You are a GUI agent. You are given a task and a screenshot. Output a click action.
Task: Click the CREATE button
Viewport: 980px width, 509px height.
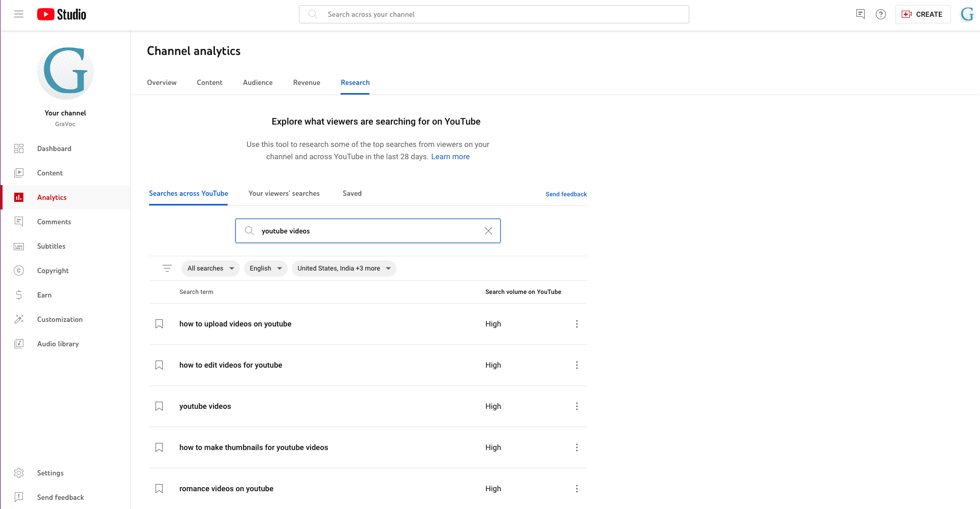tap(923, 14)
